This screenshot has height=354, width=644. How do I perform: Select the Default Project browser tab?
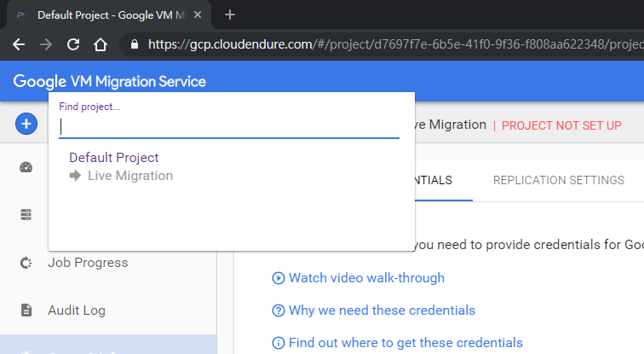[109, 15]
